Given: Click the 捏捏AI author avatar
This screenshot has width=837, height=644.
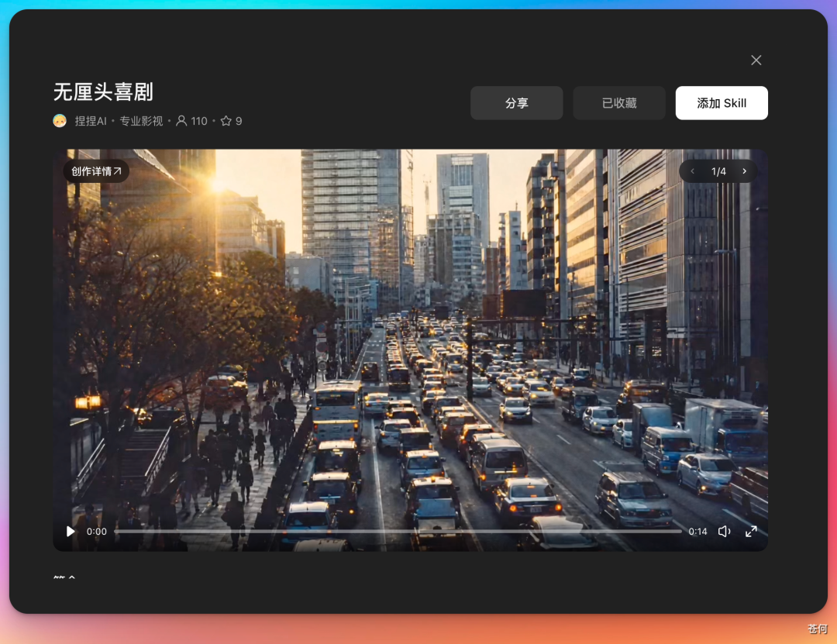Looking at the screenshot, I should click(x=60, y=121).
